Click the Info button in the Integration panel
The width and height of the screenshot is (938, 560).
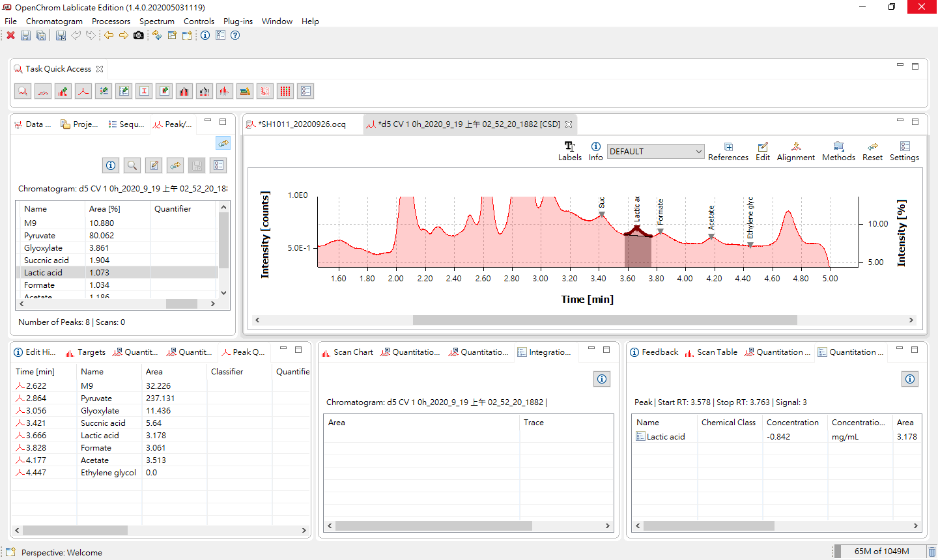(601, 379)
